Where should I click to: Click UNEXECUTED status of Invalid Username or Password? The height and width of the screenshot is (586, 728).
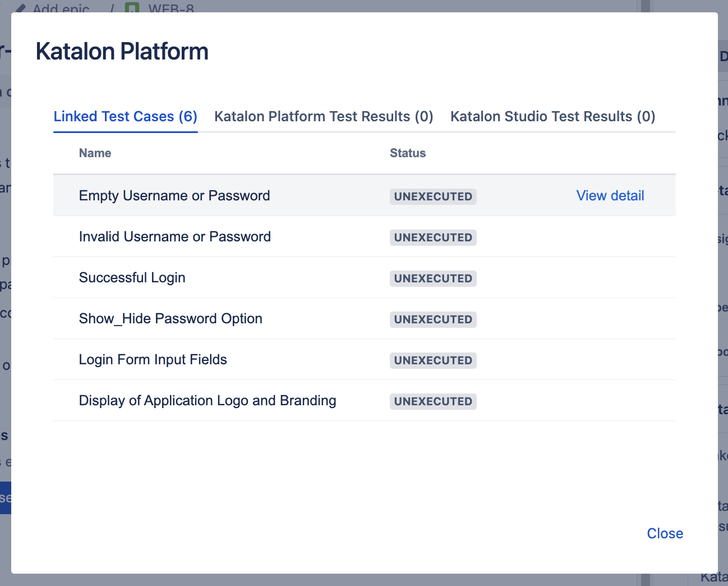coord(433,237)
